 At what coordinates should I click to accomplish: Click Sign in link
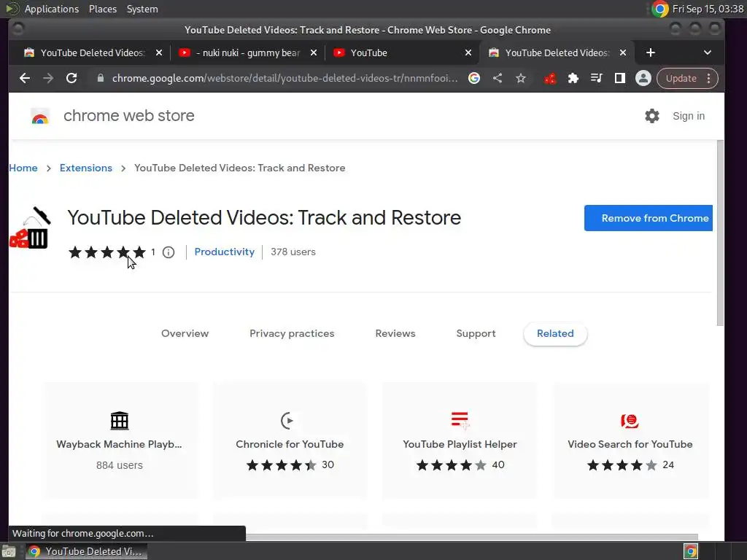click(689, 116)
